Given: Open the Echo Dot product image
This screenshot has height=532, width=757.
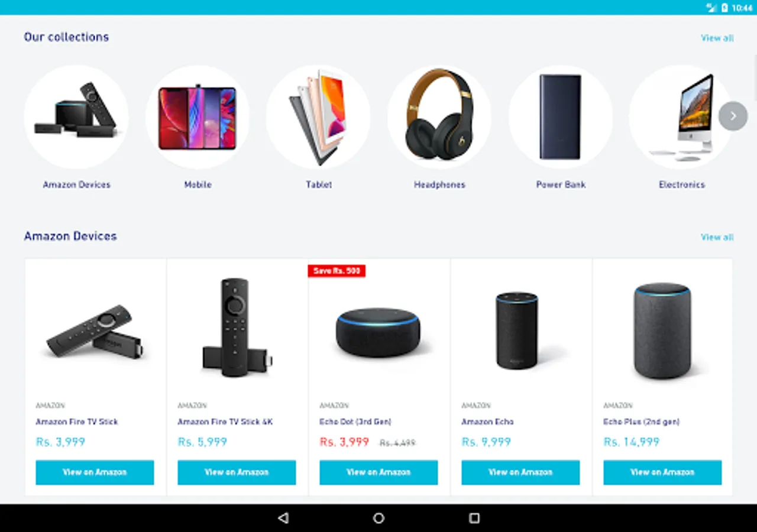Looking at the screenshot, I should pyautogui.click(x=378, y=332).
